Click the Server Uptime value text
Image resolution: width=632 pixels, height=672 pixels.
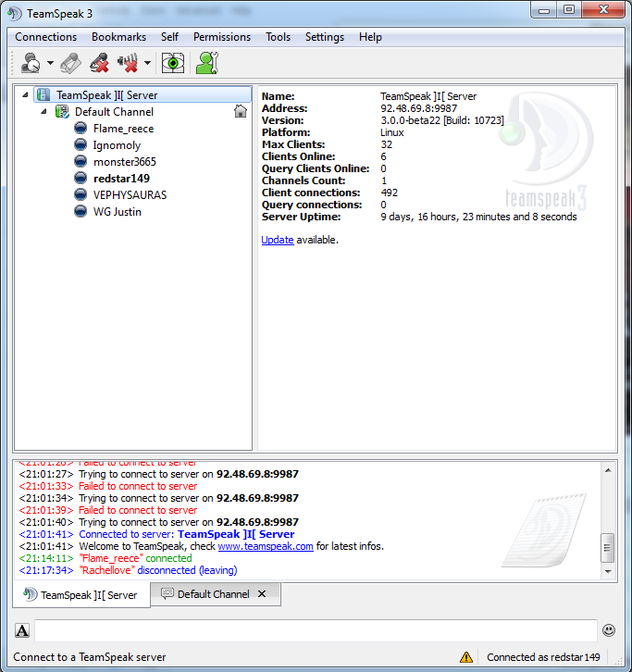click(x=478, y=217)
